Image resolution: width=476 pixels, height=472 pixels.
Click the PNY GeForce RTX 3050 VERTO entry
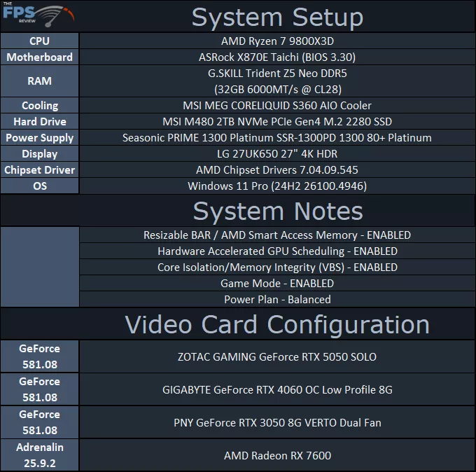pyautogui.click(x=276, y=423)
